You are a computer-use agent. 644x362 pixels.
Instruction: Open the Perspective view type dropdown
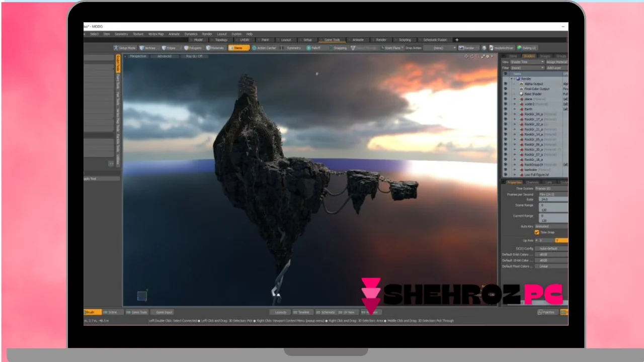138,56
